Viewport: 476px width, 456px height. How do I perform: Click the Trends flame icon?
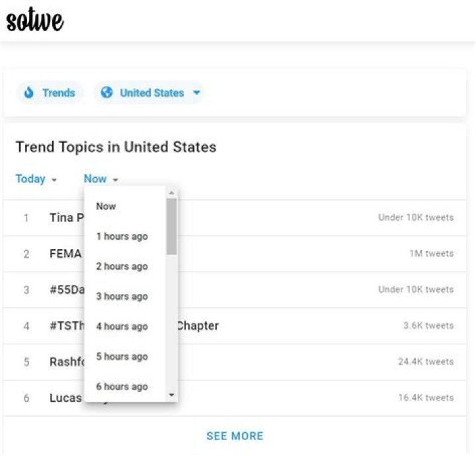28,93
